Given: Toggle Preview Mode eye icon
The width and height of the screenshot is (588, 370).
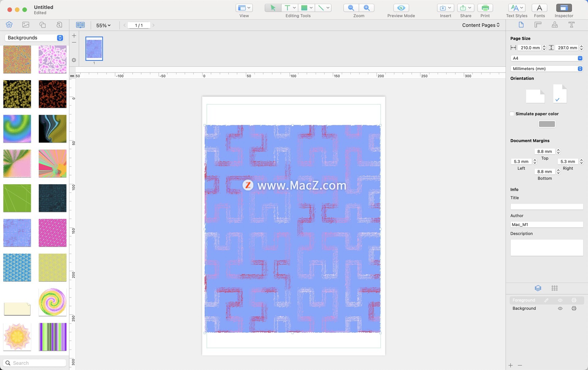Looking at the screenshot, I should pyautogui.click(x=401, y=8).
